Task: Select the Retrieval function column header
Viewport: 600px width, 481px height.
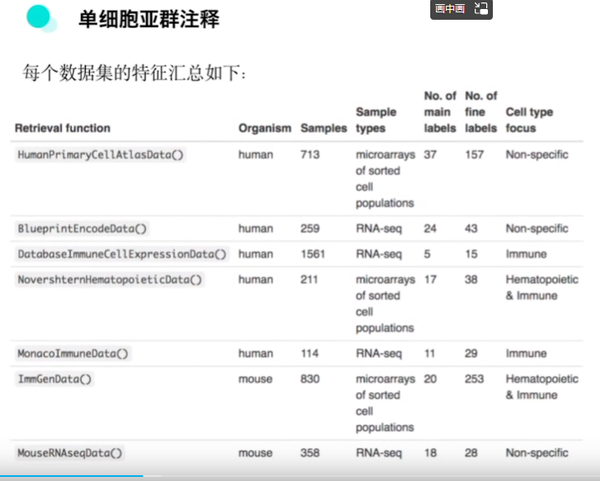Action: click(x=62, y=128)
